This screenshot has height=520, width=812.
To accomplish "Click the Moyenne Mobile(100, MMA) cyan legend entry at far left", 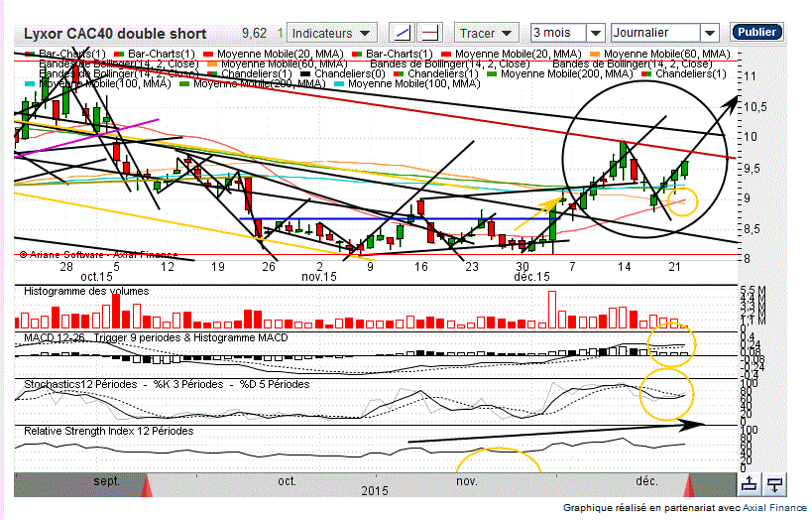I will [x=97, y=83].
